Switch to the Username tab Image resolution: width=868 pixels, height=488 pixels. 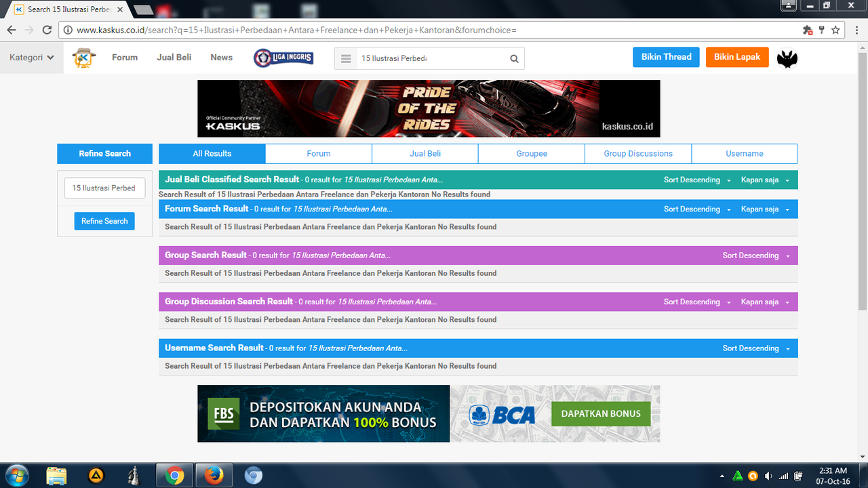(745, 154)
